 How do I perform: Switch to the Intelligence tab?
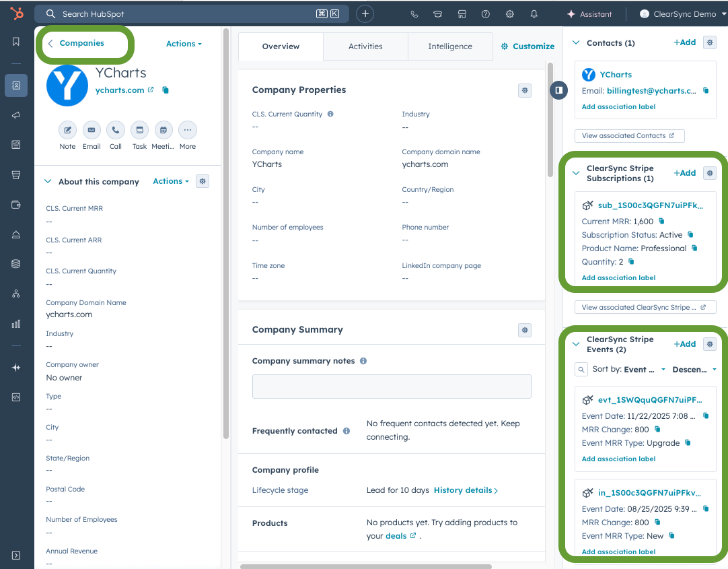[x=450, y=46]
